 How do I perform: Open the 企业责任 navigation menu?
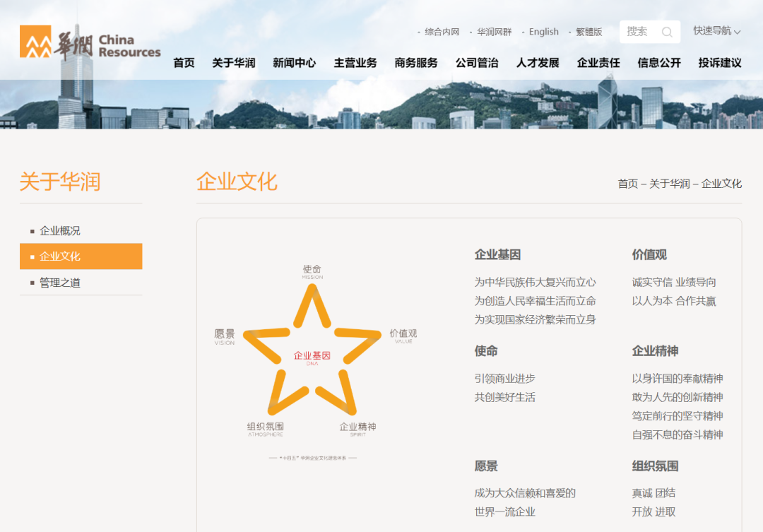(x=598, y=63)
